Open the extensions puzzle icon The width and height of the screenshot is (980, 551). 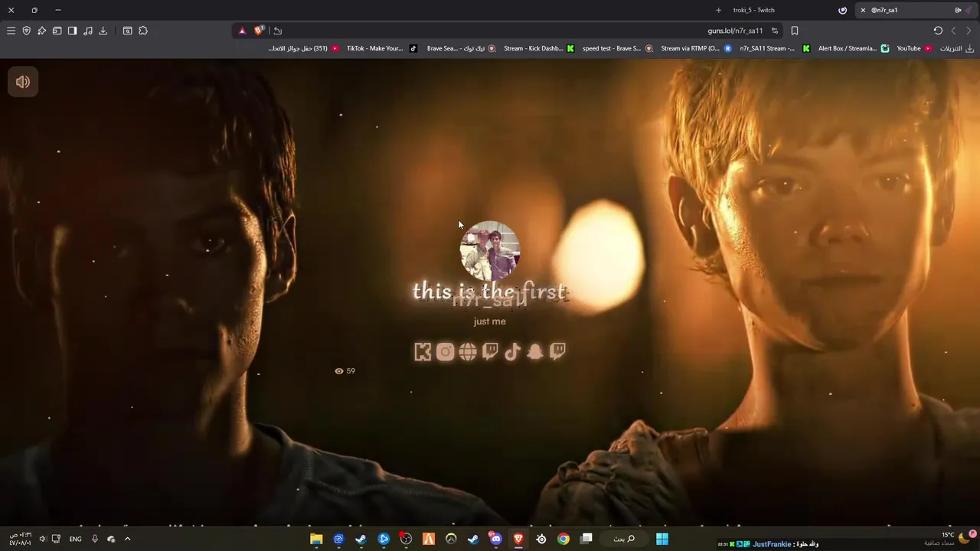(x=142, y=31)
